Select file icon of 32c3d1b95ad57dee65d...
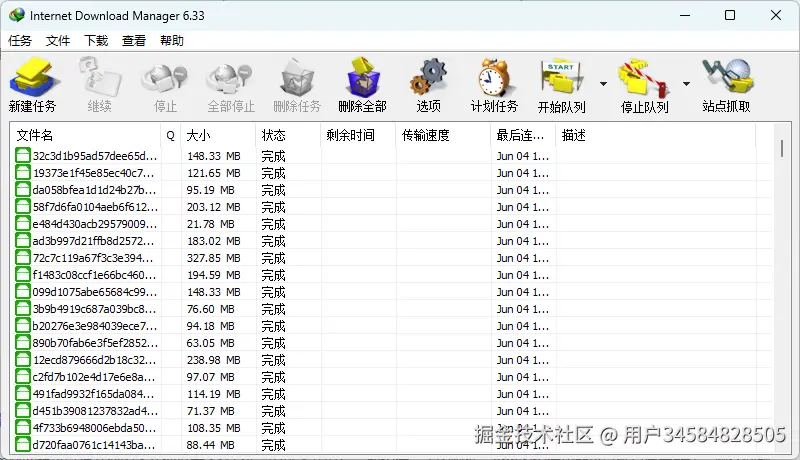Viewport: 800px width, 460px height. point(22,156)
